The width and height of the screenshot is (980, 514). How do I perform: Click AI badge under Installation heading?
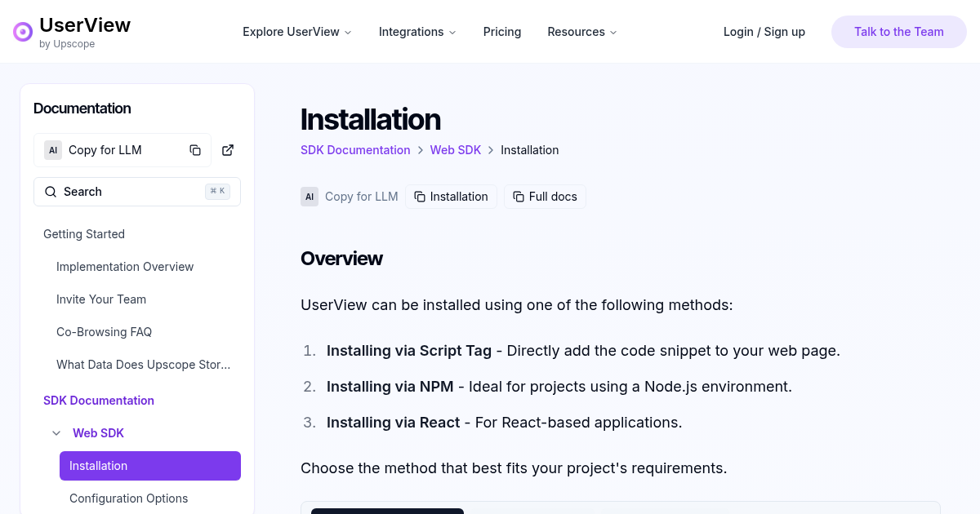[310, 197]
